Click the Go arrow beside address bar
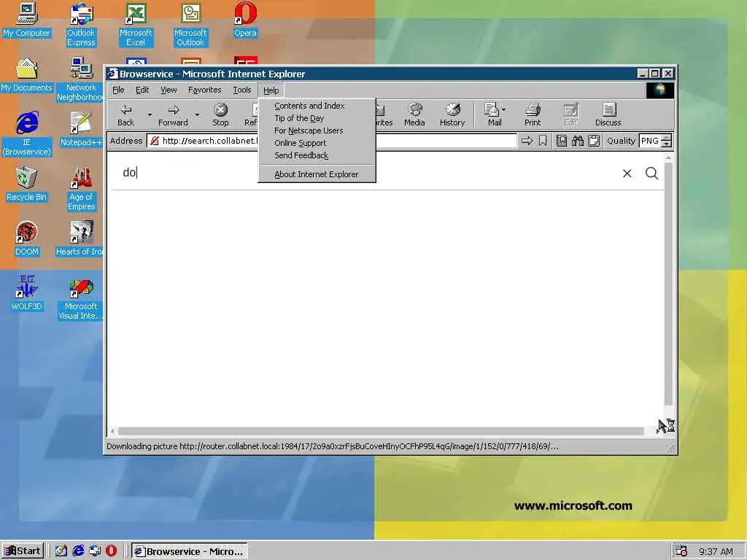This screenshot has height=560, width=747. pos(527,141)
